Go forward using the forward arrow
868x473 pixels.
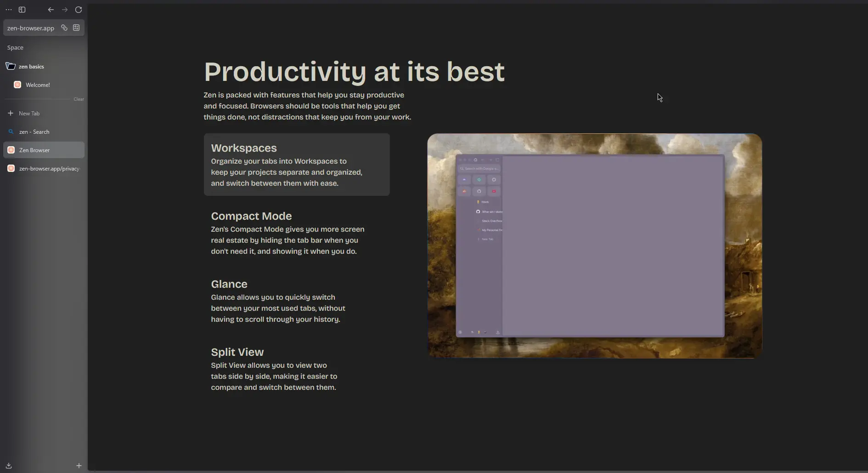click(65, 10)
